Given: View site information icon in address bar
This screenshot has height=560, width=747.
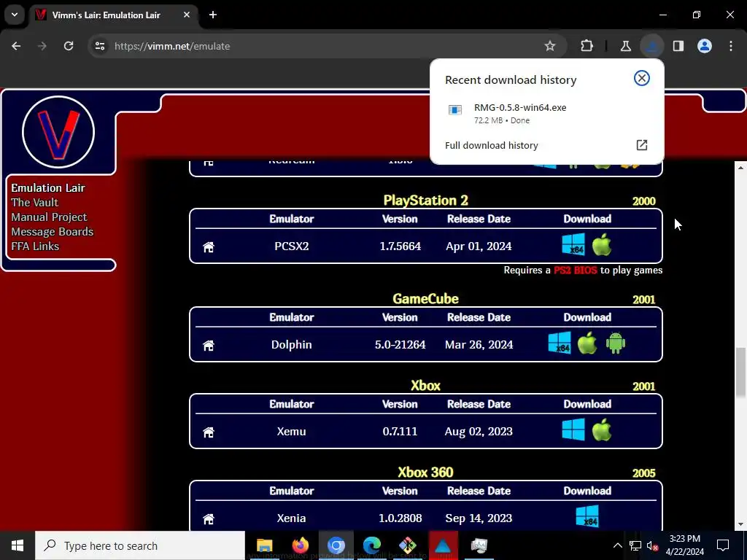Looking at the screenshot, I should pos(99,46).
